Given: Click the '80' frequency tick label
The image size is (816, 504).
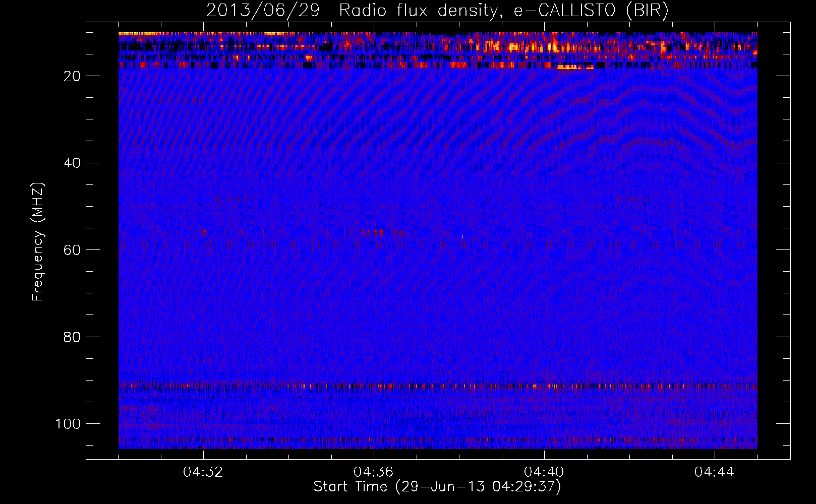Looking at the screenshot, I should point(72,337).
